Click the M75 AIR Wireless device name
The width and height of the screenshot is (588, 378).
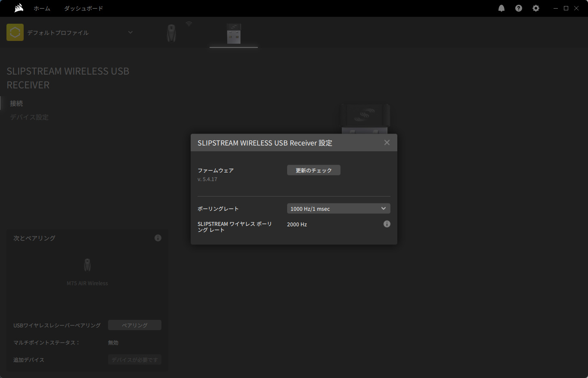click(87, 284)
